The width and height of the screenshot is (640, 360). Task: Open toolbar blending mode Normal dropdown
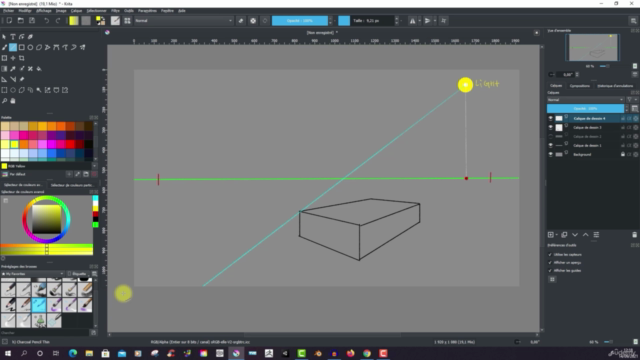(183, 20)
